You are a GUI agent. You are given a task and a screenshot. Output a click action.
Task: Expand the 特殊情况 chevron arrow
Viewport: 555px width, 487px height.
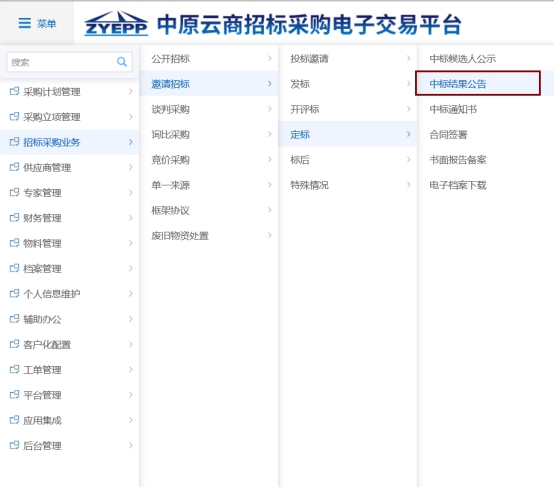coord(408,184)
